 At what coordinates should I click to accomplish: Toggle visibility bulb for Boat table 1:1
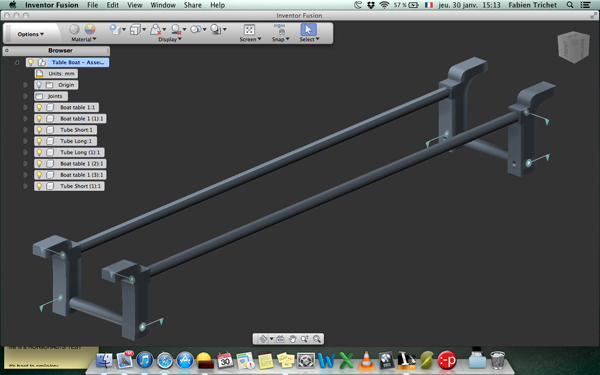[x=39, y=107]
